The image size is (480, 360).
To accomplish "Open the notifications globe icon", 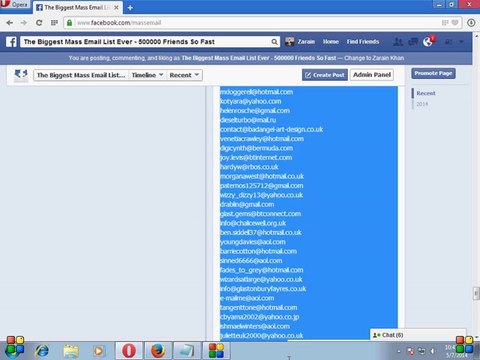I will [x=428, y=42].
